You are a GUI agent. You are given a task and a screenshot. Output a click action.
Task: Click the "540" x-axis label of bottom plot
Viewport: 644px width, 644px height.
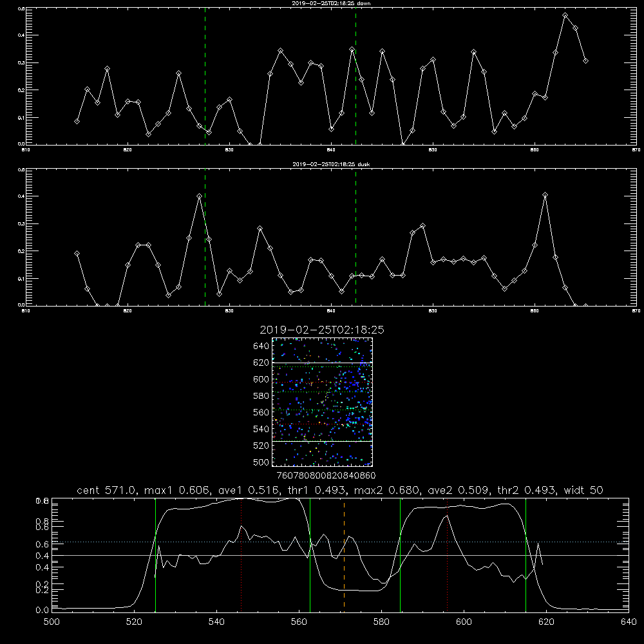216,621
